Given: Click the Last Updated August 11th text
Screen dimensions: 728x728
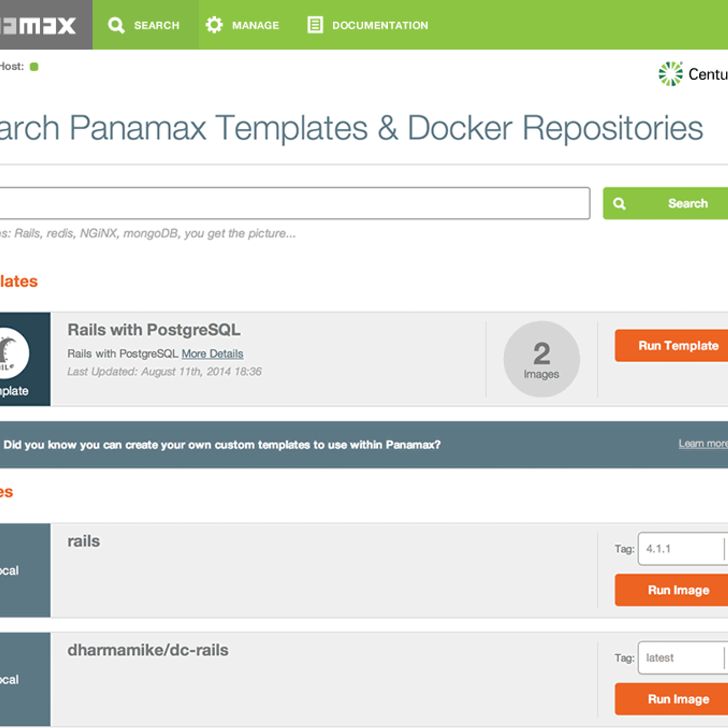Looking at the screenshot, I should (164, 372).
